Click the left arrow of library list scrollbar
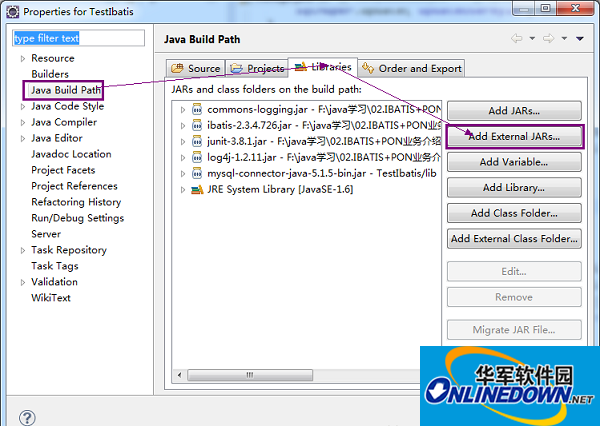 179,375
